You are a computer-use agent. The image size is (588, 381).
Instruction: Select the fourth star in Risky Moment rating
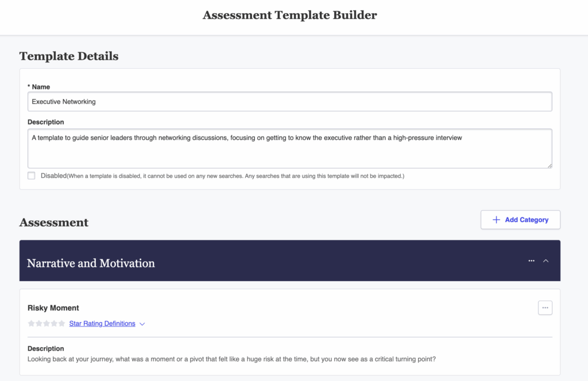(x=54, y=324)
